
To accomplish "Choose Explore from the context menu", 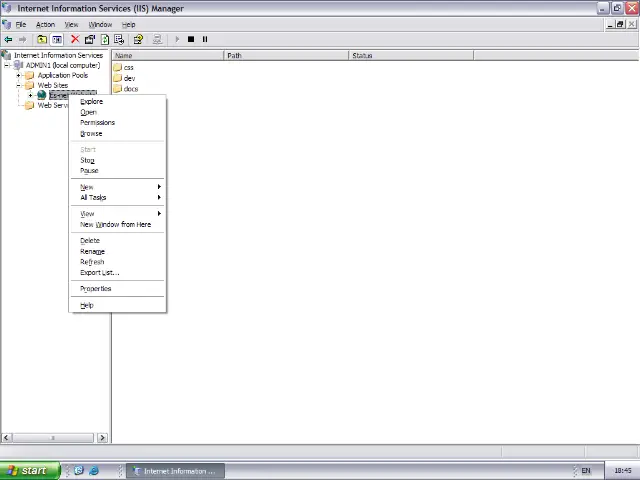I will [118, 101].
